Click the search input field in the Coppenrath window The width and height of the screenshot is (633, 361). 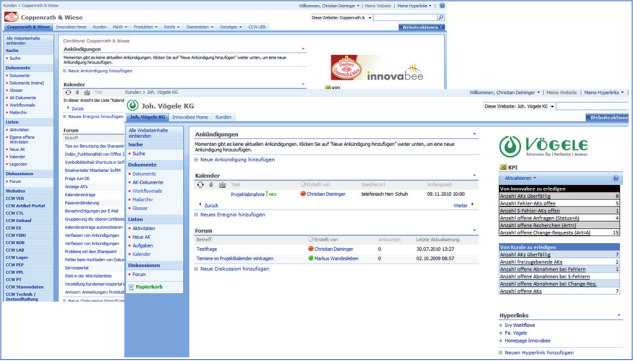[x=405, y=17]
